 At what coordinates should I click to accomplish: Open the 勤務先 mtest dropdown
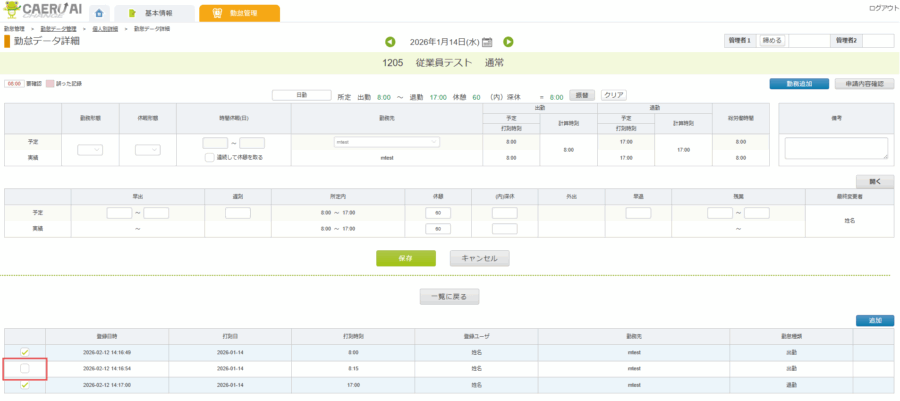click(386, 142)
